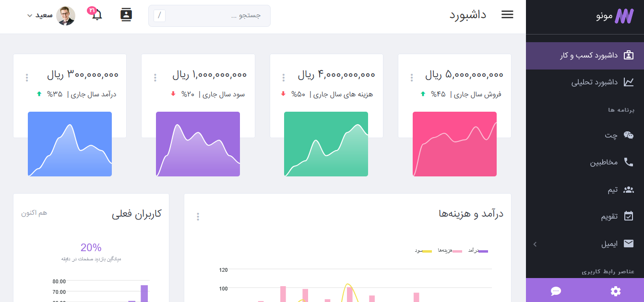Open the chat bubble icon in the bottom bar

click(x=556, y=290)
